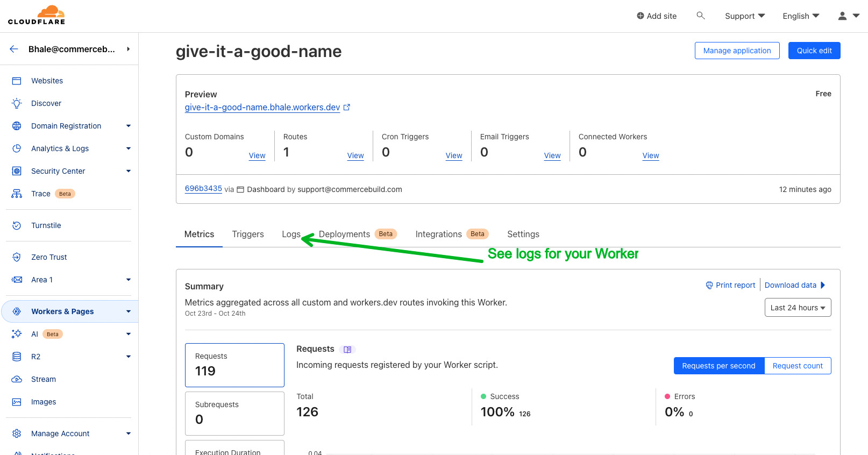868x455 pixels.
Task: Select the Requests 119 metric card
Action: pos(234,365)
